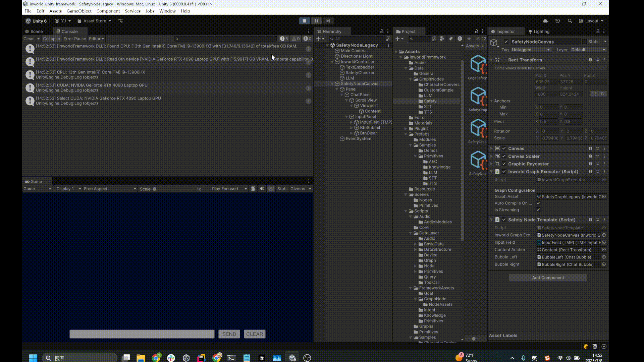
Task: Click the Add Component button
Action: point(548,278)
